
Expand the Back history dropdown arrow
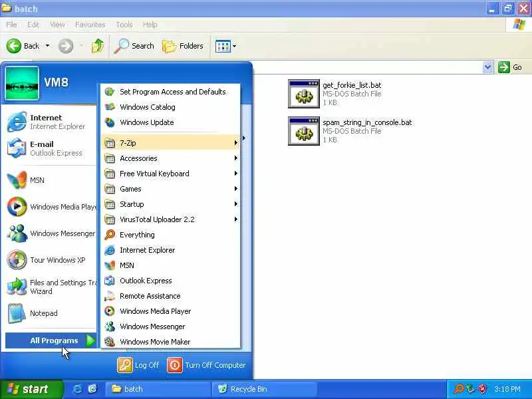47,45
